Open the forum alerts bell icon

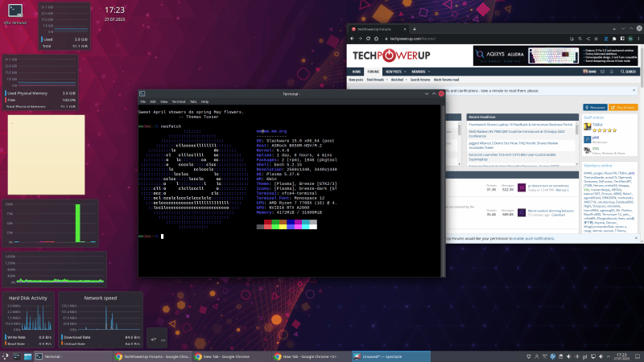click(x=612, y=72)
